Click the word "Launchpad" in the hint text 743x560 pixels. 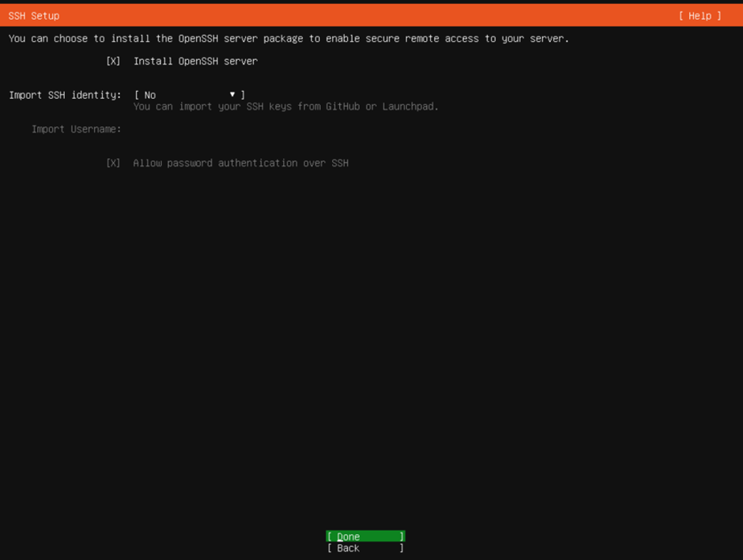point(410,107)
